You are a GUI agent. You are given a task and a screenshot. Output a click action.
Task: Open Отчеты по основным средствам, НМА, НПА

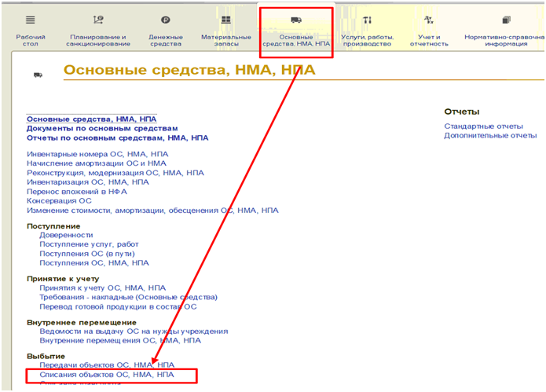click(118, 137)
